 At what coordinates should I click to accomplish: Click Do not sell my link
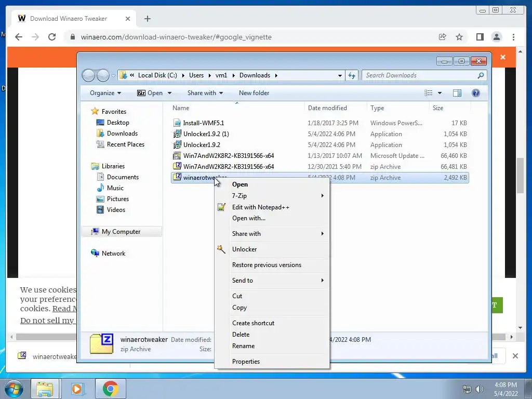[x=47, y=320]
